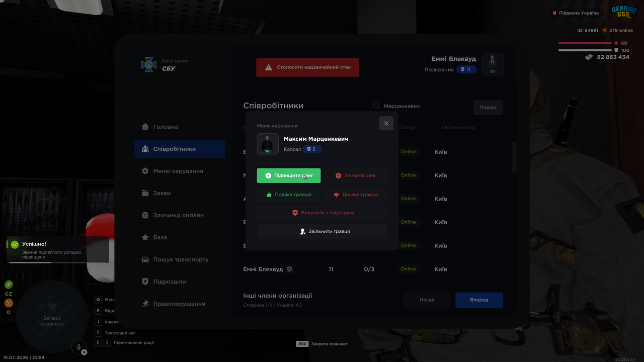This screenshot has width=644, height=362.
Task: Click the shield icon beside Підрозділи
Action: point(145,282)
